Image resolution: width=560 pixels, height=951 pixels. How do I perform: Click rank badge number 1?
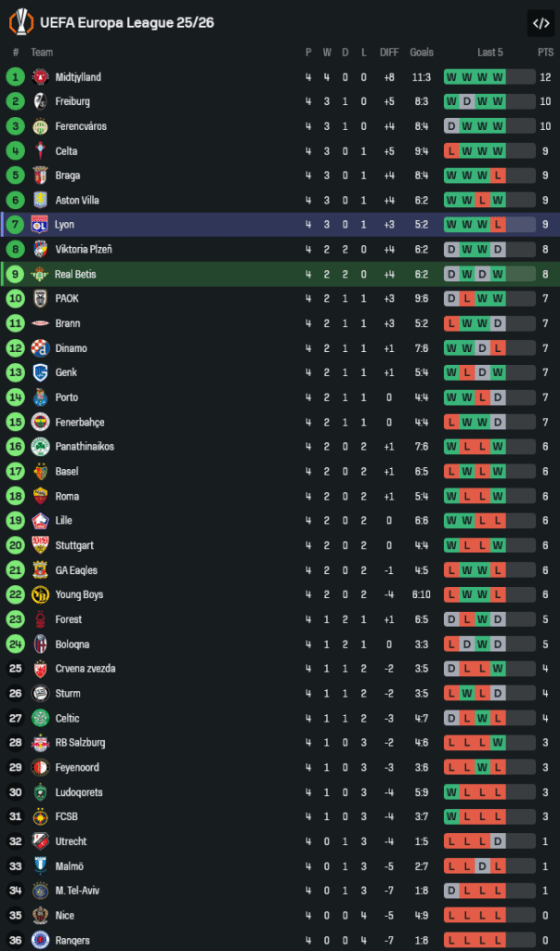click(x=15, y=77)
